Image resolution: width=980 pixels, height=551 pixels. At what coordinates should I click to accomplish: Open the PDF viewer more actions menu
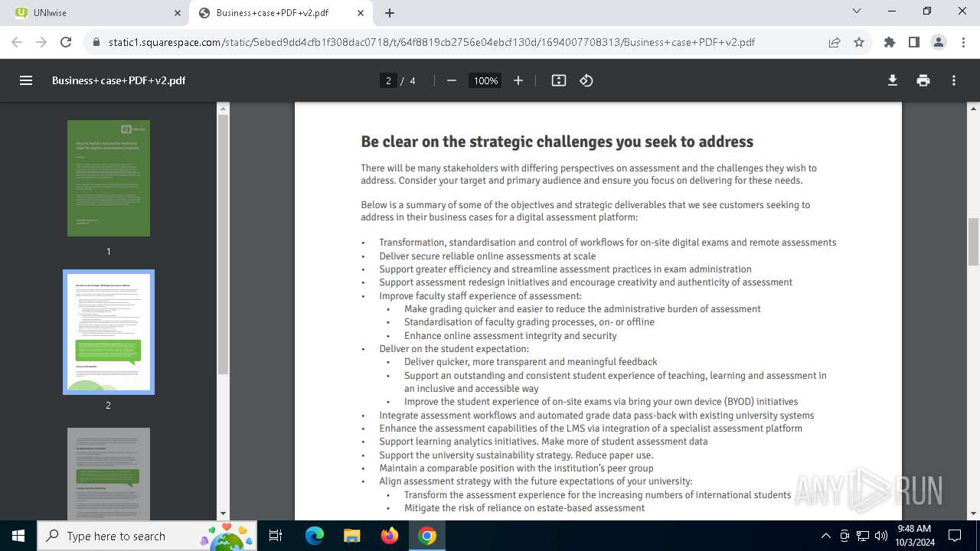coord(954,80)
